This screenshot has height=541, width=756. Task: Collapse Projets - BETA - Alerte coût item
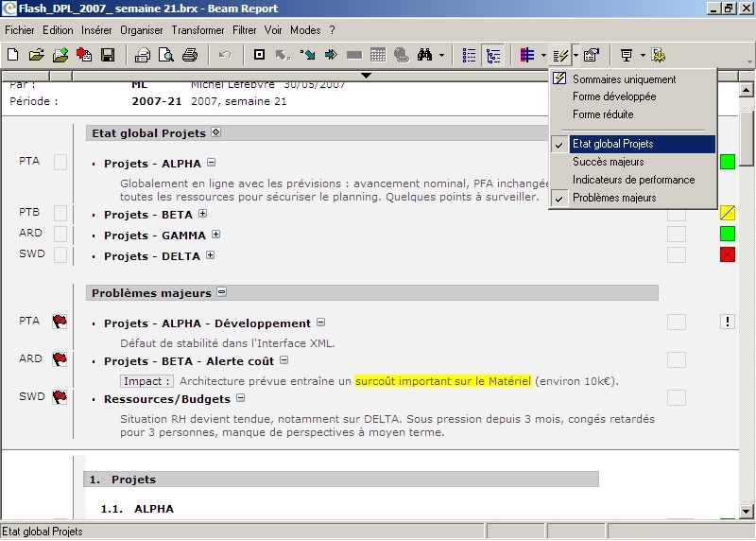tap(284, 360)
